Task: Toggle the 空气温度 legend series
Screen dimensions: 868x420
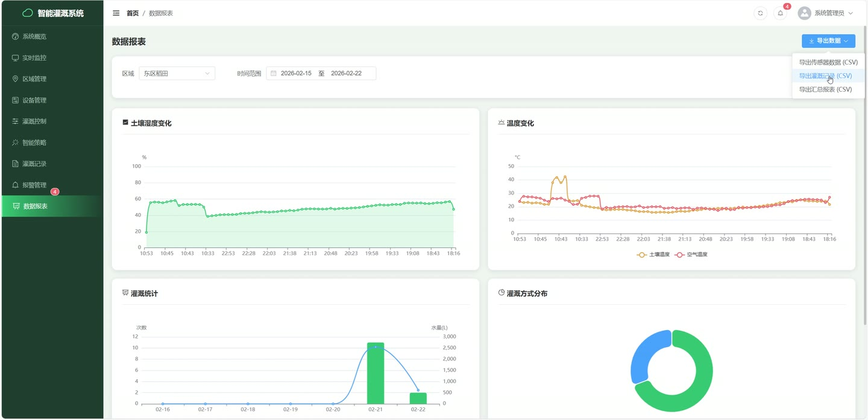Action: point(691,255)
